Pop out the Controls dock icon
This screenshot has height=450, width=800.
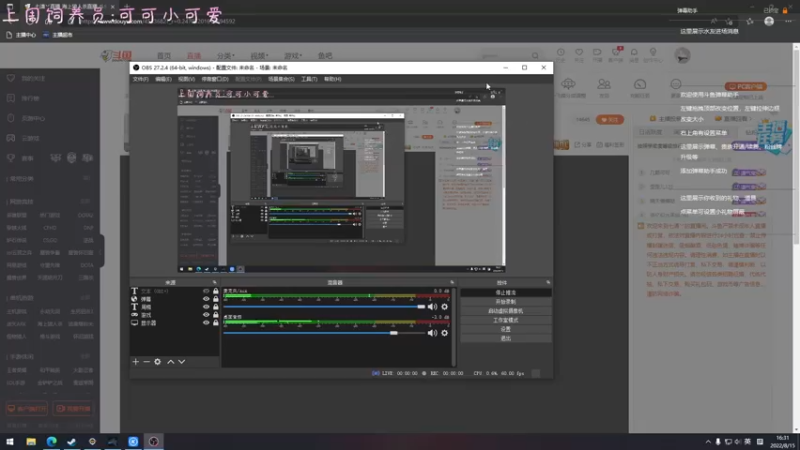click(x=548, y=282)
